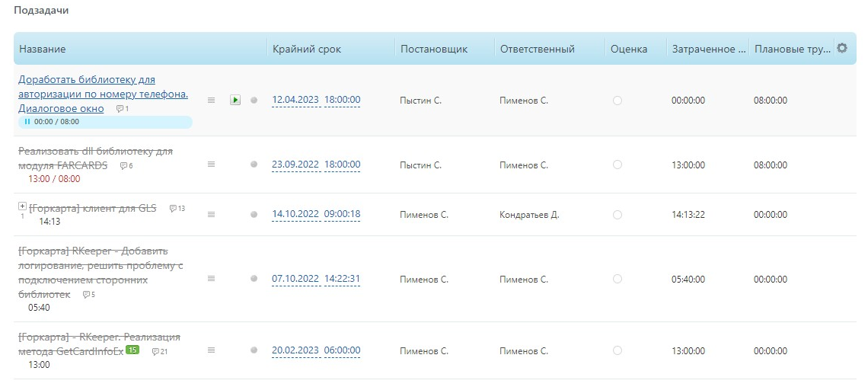
Task: Edit deadline 07.10.2022 14:22:31
Action: tap(316, 278)
